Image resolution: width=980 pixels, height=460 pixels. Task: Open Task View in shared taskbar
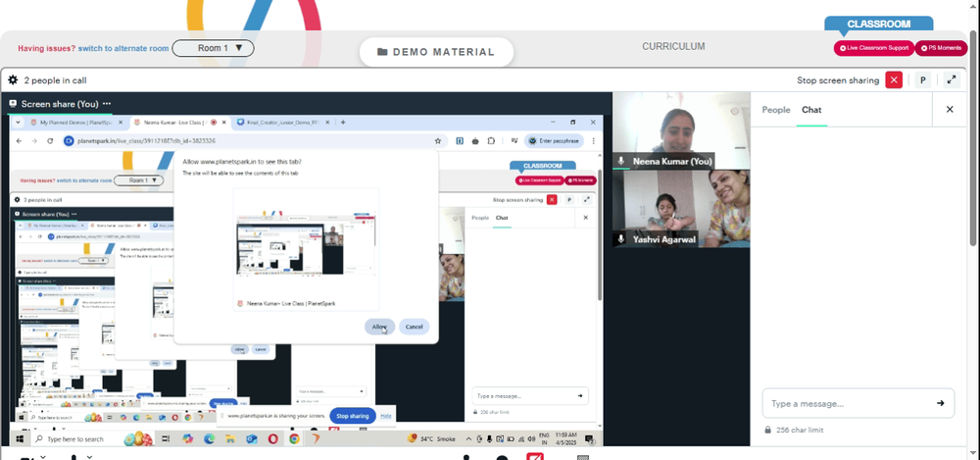(x=166, y=439)
